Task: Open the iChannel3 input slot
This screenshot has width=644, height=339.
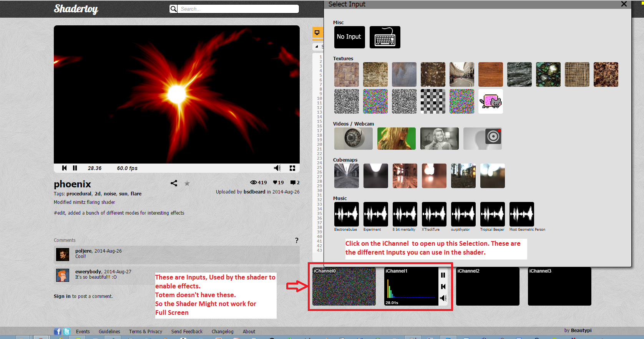Action: point(559,286)
